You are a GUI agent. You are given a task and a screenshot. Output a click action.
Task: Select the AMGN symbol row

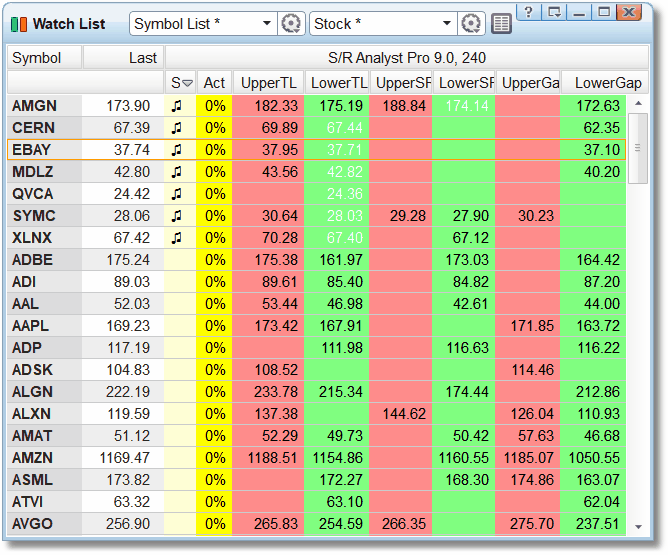[316, 106]
